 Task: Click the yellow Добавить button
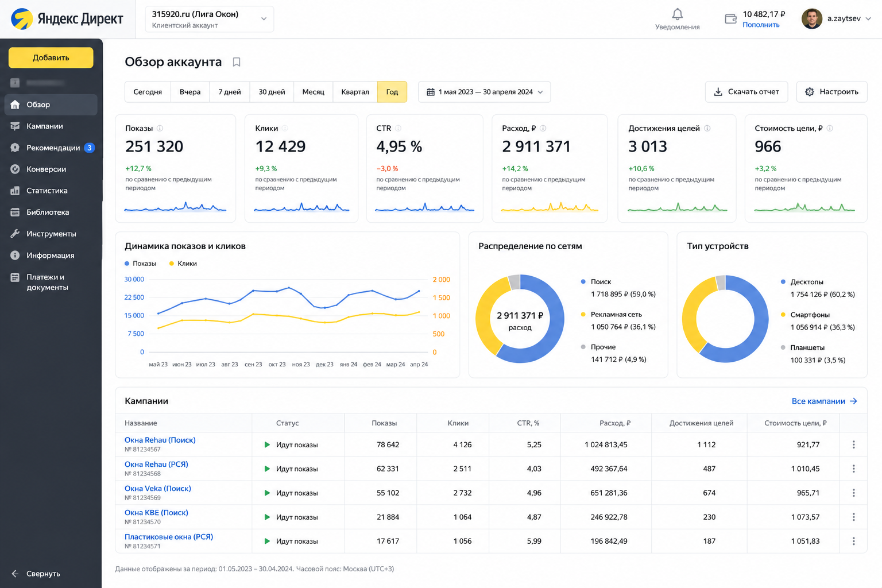tap(51, 57)
